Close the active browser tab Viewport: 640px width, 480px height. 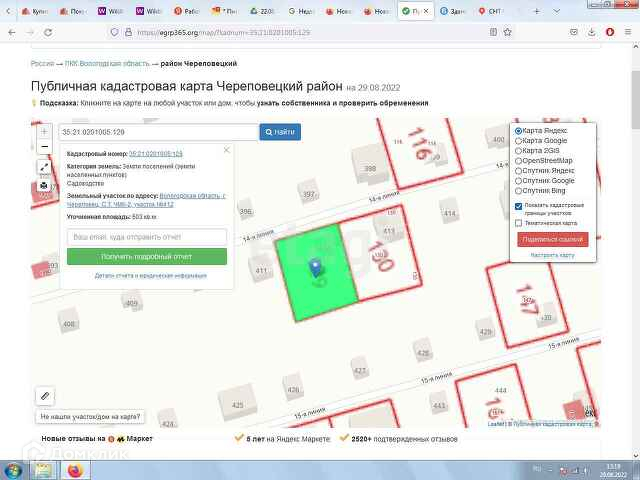click(x=426, y=11)
